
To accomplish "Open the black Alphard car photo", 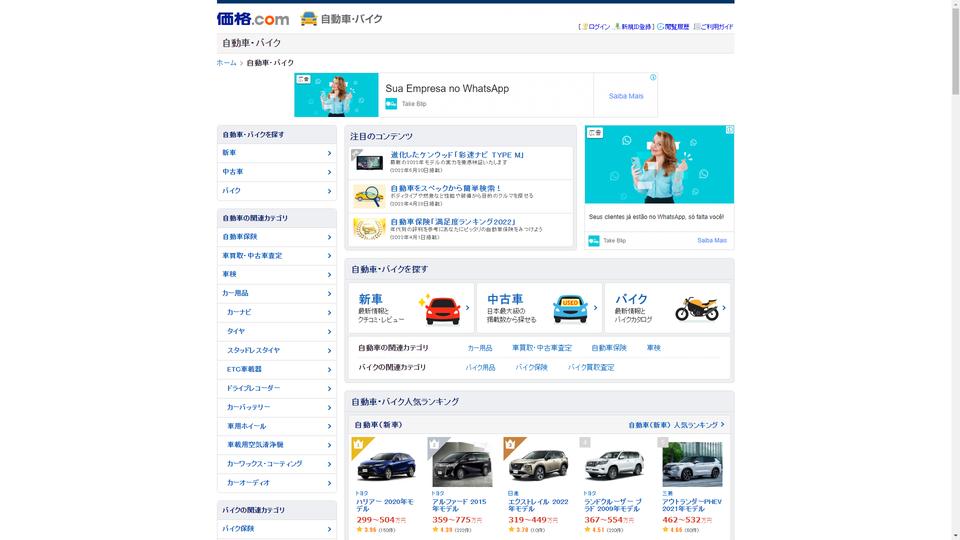I will coord(462,464).
